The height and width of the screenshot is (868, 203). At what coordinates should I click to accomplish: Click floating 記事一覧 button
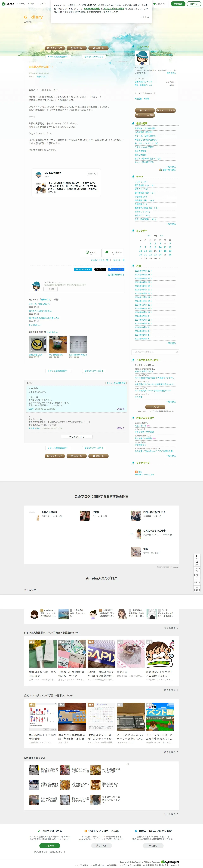click(x=197, y=582)
